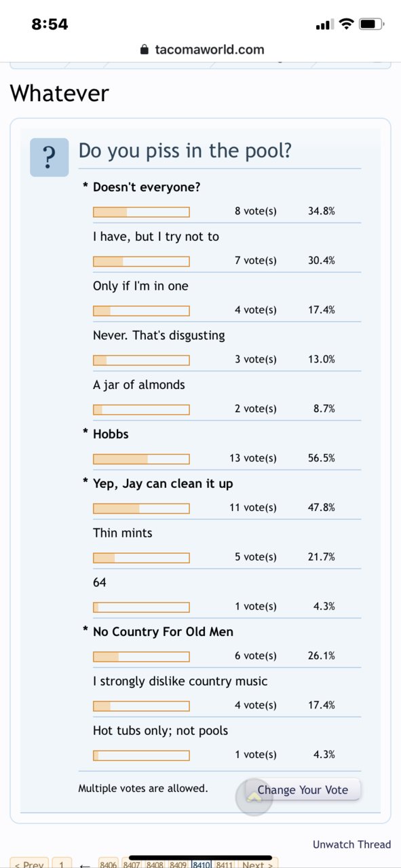Go to page 8406
Image resolution: width=401 pixels, height=868 pixels.
[109, 864]
